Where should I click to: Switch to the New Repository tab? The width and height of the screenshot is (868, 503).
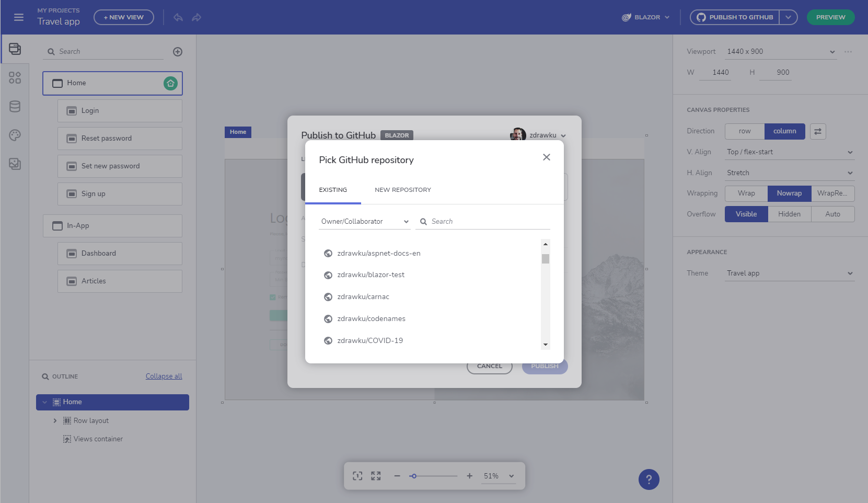(x=402, y=190)
